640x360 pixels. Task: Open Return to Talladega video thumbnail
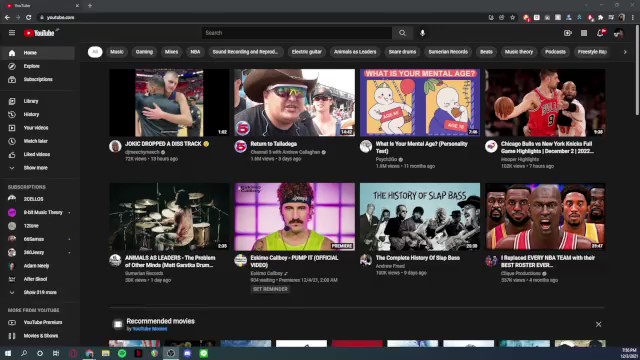click(295, 102)
